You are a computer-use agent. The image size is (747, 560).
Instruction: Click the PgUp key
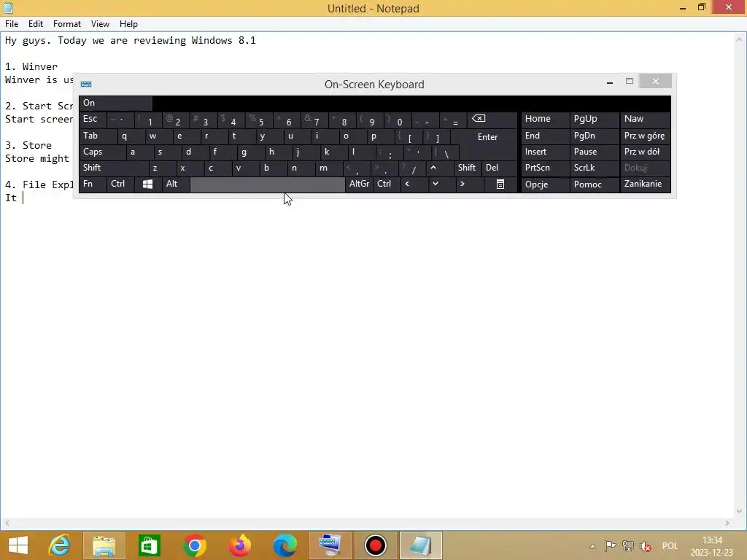tap(595, 119)
